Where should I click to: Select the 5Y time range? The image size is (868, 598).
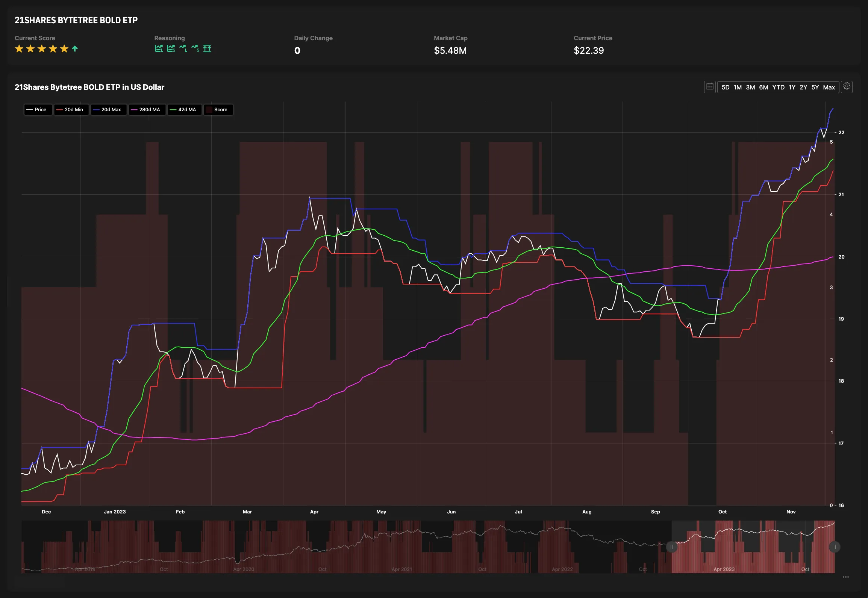(x=815, y=87)
